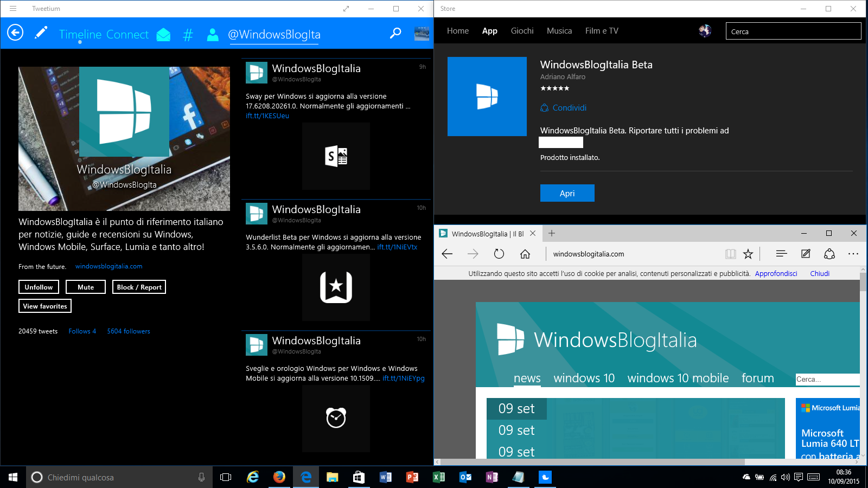Open the user profile person icon
The width and height of the screenshot is (868, 488).
tap(213, 35)
